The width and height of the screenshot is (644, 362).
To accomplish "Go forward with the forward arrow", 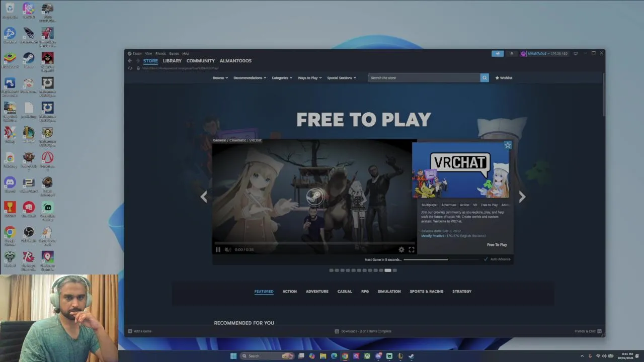I will pos(137,61).
